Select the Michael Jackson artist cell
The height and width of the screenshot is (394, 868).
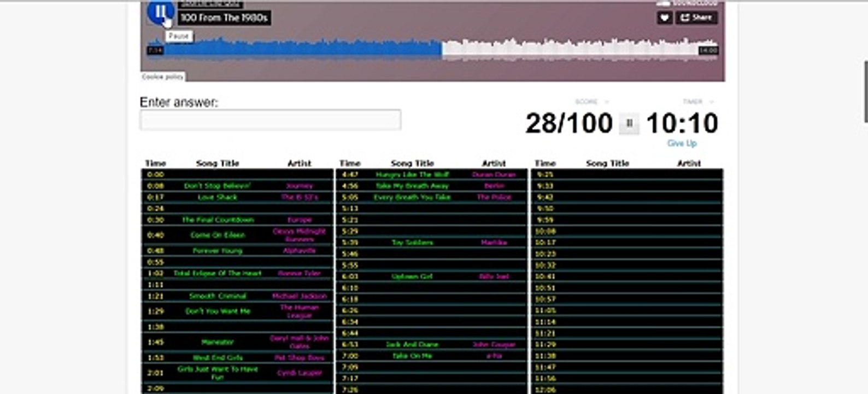click(x=299, y=296)
